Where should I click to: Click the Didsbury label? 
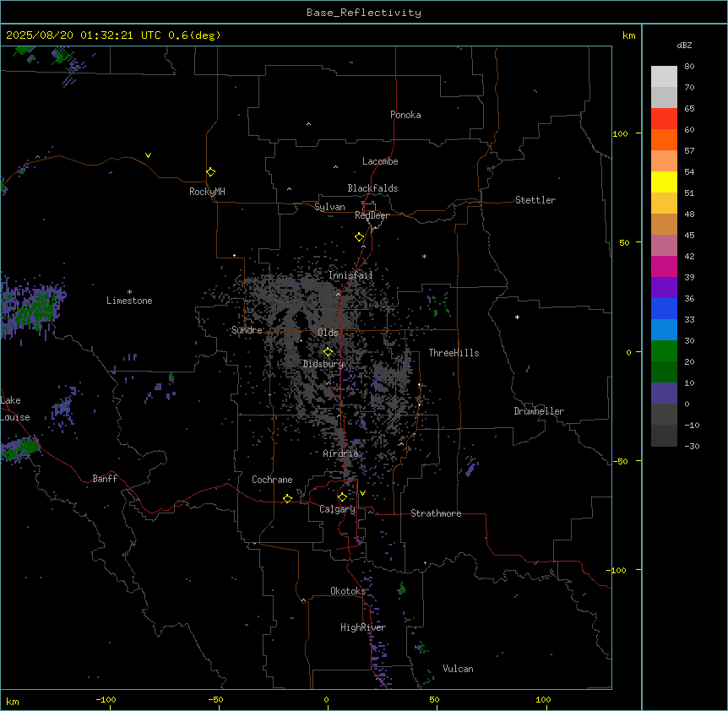coord(323,364)
